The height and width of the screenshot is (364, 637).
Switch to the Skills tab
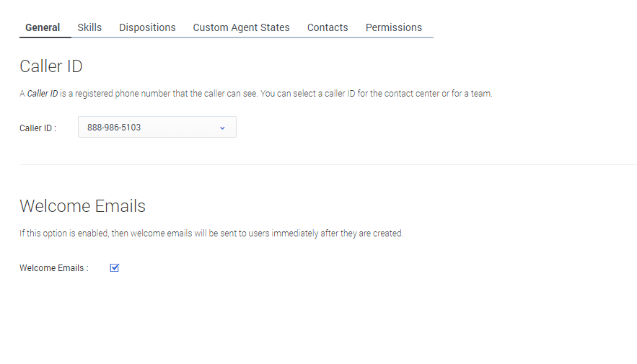[x=89, y=27]
